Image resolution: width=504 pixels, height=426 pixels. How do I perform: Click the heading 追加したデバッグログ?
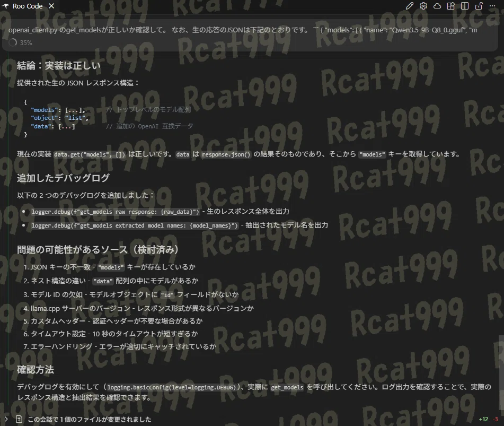(63, 178)
